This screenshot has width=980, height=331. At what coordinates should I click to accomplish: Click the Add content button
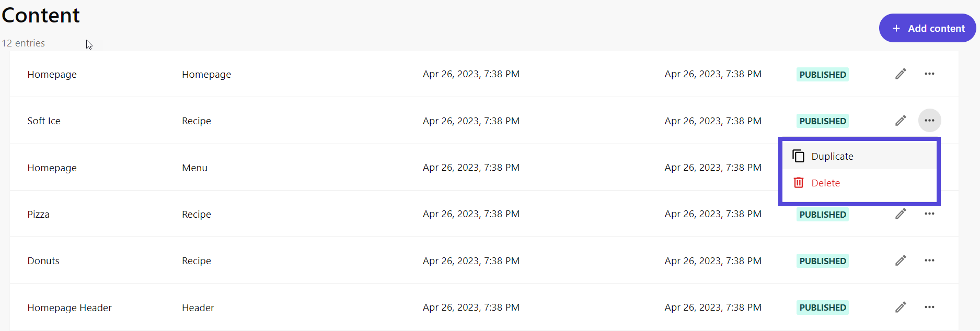pos(927,28)
